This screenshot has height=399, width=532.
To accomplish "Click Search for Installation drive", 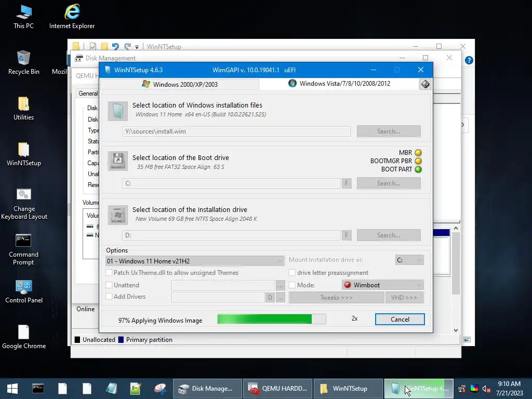I will click(x=389, y=235).
